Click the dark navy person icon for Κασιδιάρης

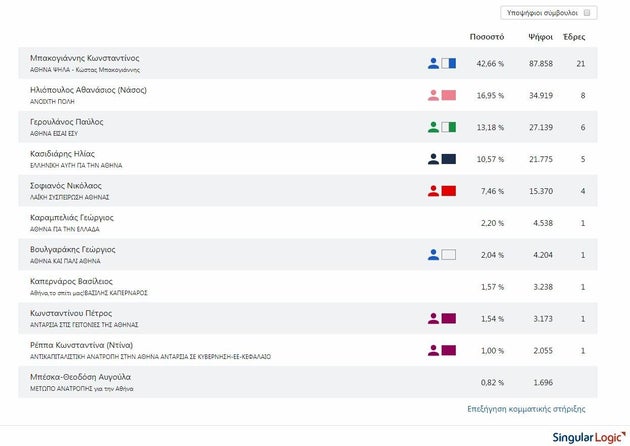tap(433, 159)
